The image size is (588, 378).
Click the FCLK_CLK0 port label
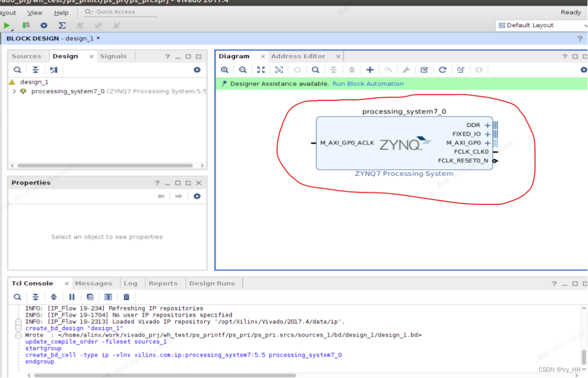coord(471,152)
